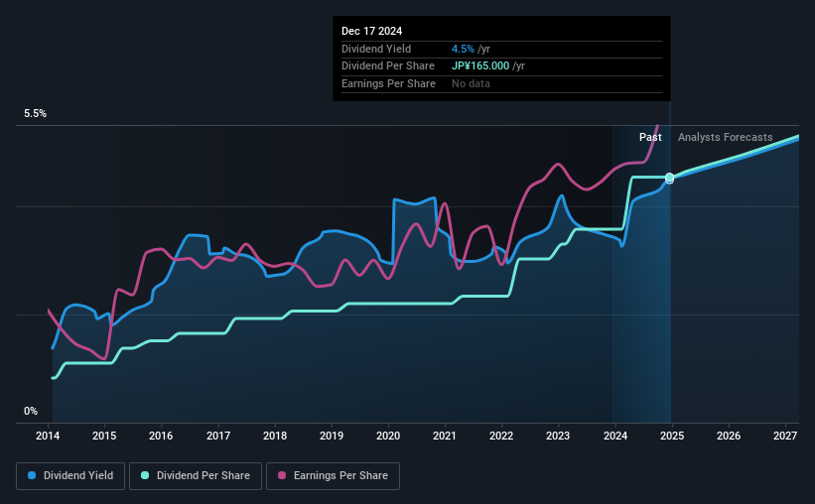Screen dimensions: 815x504
Task: Click the tooltip 'Dividend Per Share' row label
Action: [x=388, y=66]
